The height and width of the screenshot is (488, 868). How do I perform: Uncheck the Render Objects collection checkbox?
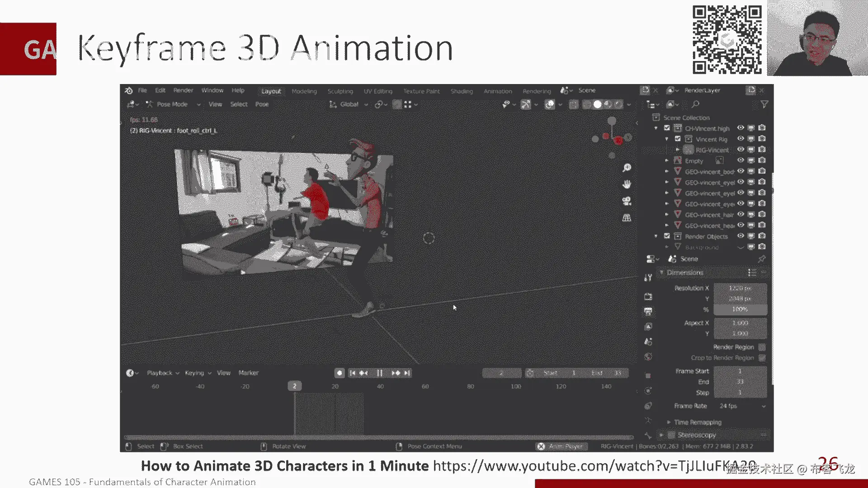[667, 236]
